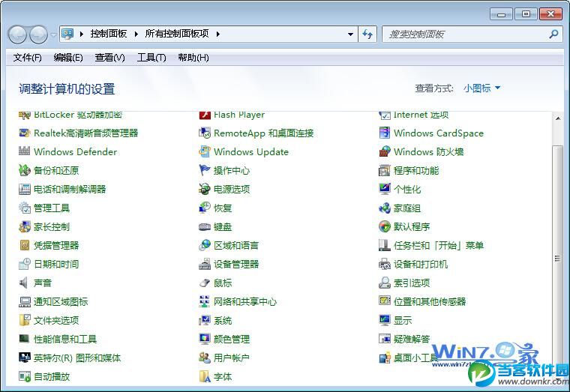Open the 个性化 link
Viewport: 570px width, 392px height.
(x=407, y=189)
